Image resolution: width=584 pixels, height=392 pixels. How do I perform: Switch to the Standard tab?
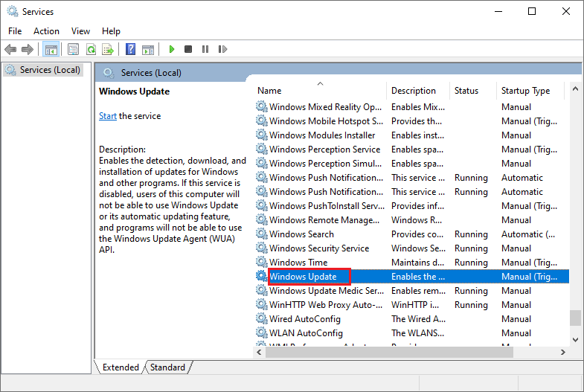(167, 367)
